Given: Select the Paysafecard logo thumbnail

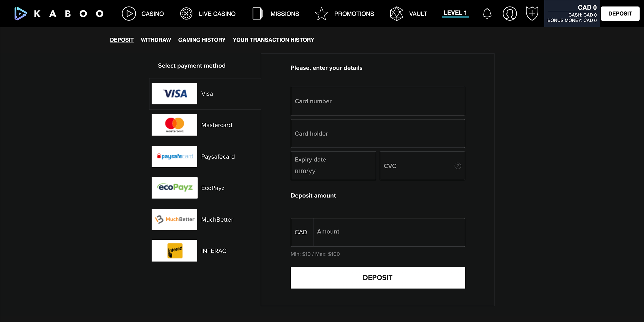Looking at the screenshot, I should 174,156.
